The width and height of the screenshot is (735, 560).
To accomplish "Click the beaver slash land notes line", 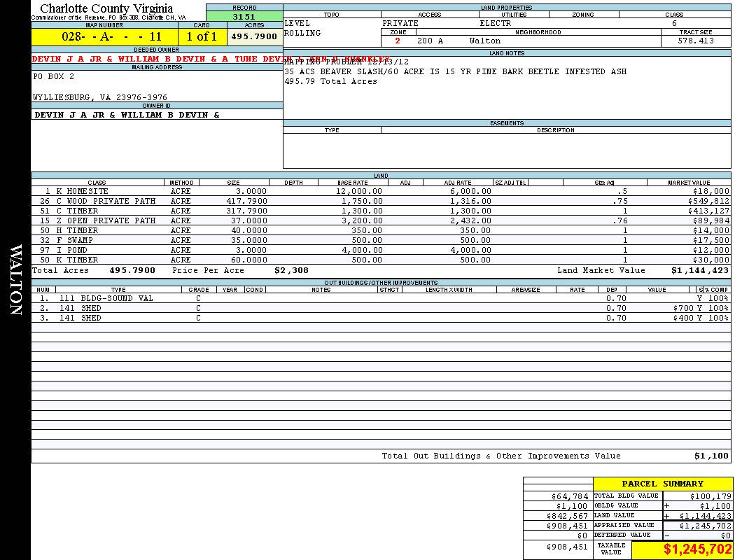I will 455,71.
